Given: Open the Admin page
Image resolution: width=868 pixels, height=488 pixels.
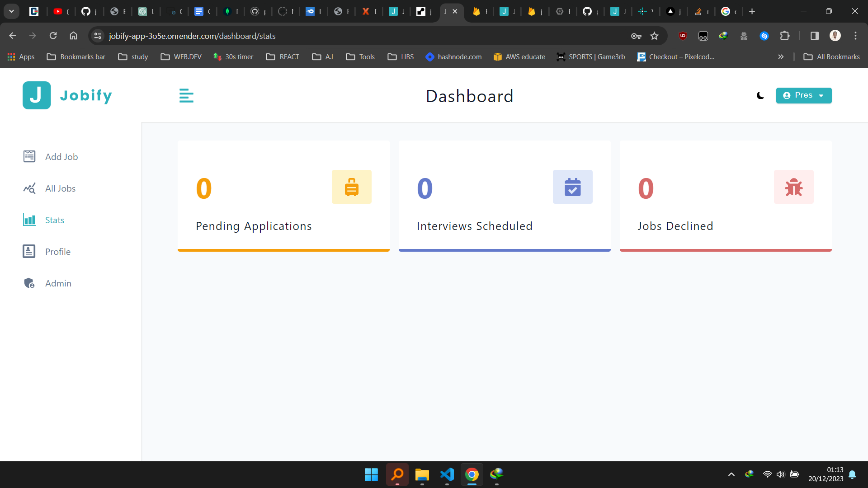Looking at the screenshot, I should tap(47, 283).
